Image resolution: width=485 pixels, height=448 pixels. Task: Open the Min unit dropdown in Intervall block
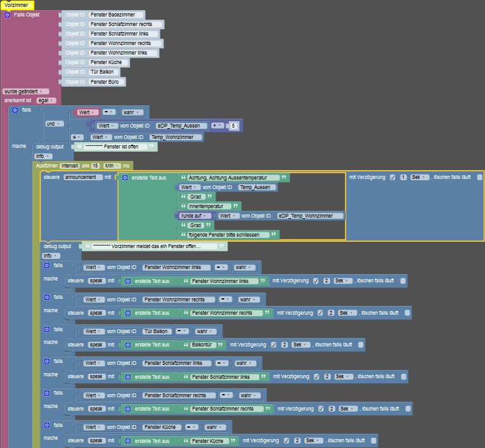pyautogui.click(x=112, y=166)
